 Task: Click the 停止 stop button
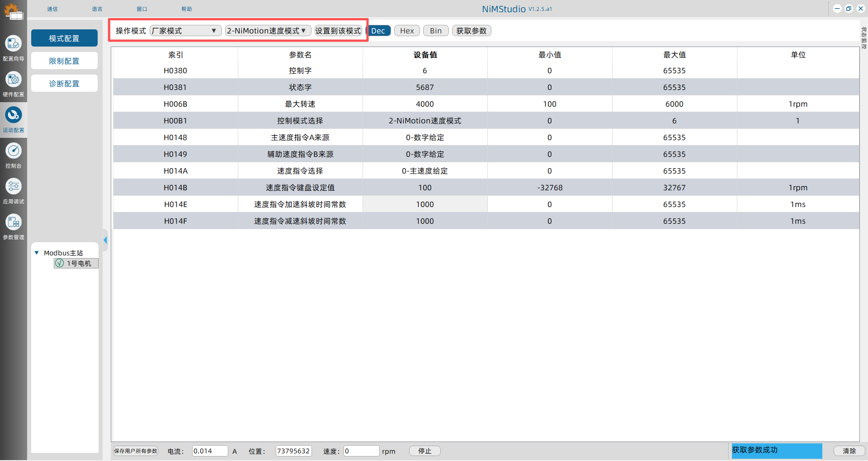[425, 451]
